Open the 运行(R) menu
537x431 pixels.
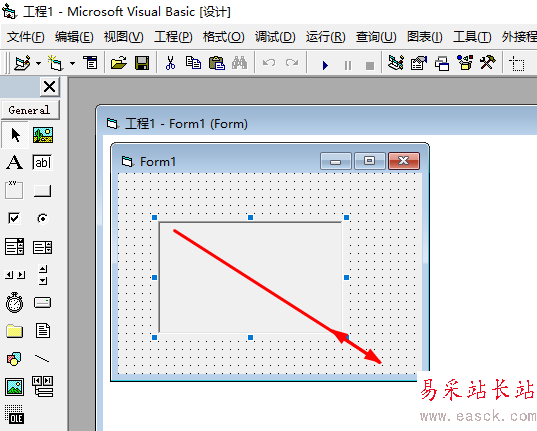point(326,37)
